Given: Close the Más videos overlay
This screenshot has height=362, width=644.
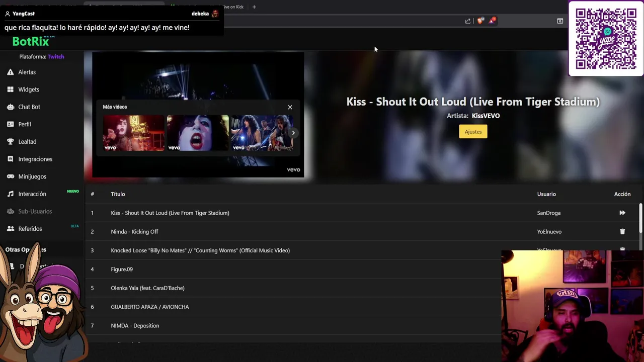Looking at the screenshot, I should tap(290, 107).
